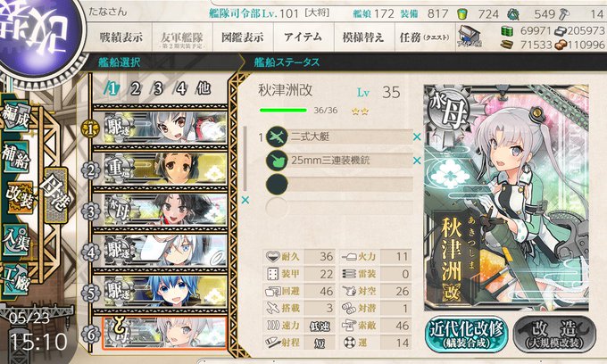Select the heavy cruiser in slot 2
607x364 pixels.
coord(161,169)
